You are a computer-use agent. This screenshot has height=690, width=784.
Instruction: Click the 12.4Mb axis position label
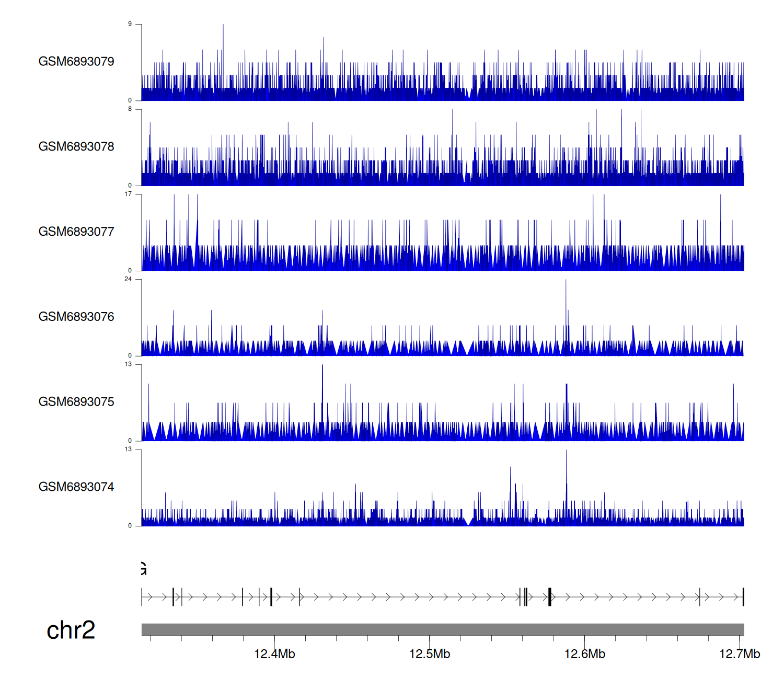274,654
